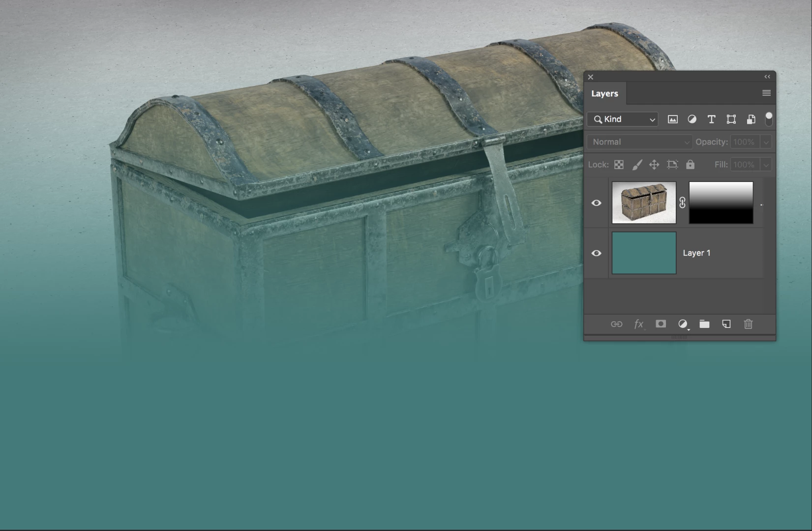This screenshot has height=531, width=812.
Task: Filter for type layers icon
Action: click(x=711, y=119)
